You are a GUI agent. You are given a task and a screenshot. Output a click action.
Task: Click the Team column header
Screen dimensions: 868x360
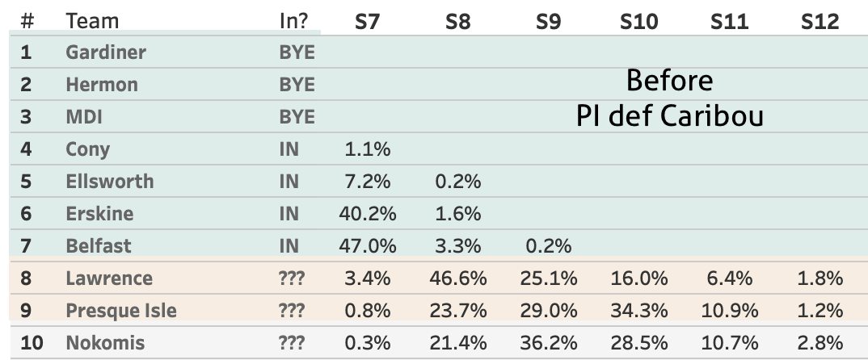92,21
